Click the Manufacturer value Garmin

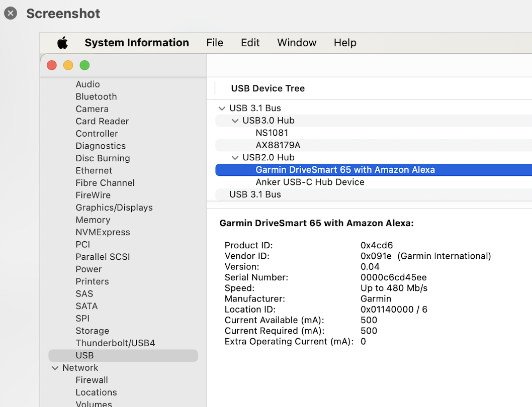tap(376, 299)
